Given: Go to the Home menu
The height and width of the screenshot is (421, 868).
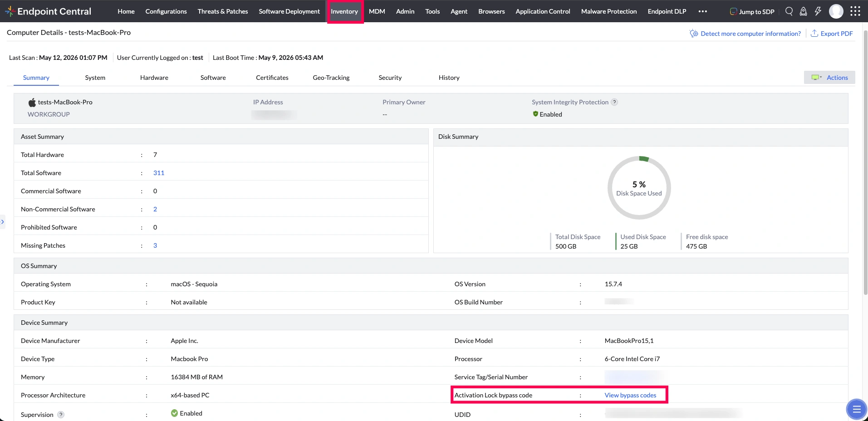Looking at the screenshot, I should click(126, 11).
